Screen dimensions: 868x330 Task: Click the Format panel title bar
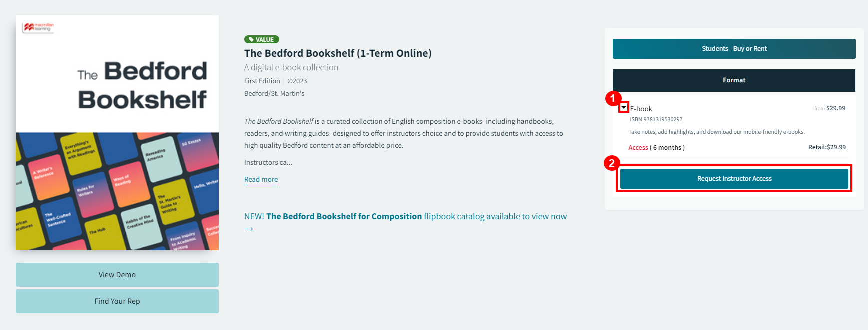coord(734,80)
